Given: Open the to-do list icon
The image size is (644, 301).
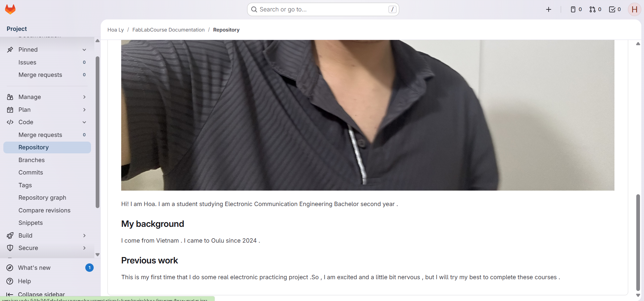Looking at the screenshot, I should click(x=615, y=9).
